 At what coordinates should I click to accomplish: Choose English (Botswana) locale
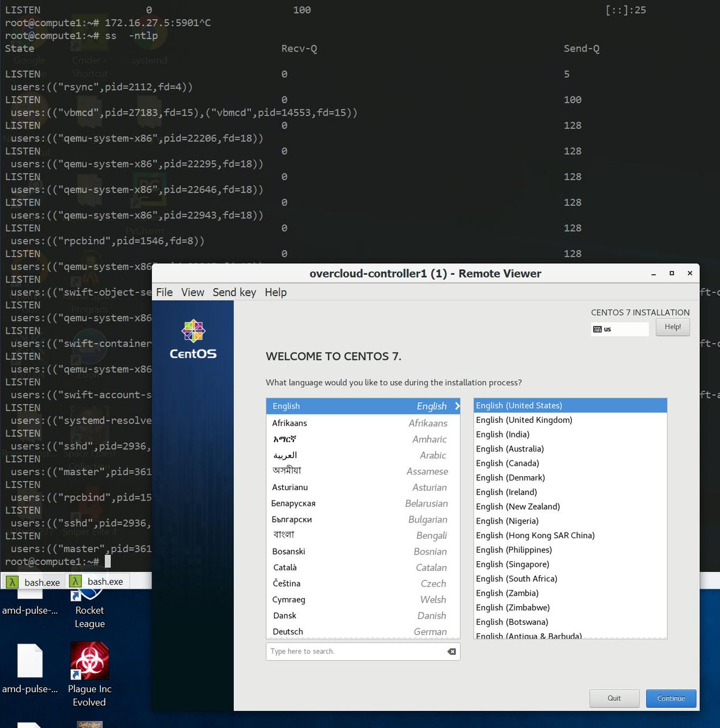(570, 622)
